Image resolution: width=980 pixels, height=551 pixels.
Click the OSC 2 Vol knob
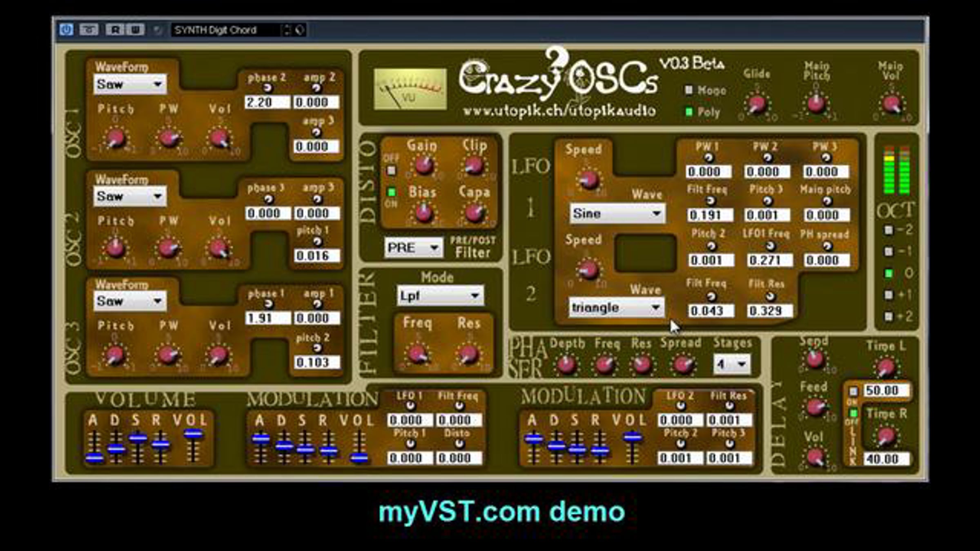pyautogui.click(x=218, y=248)
